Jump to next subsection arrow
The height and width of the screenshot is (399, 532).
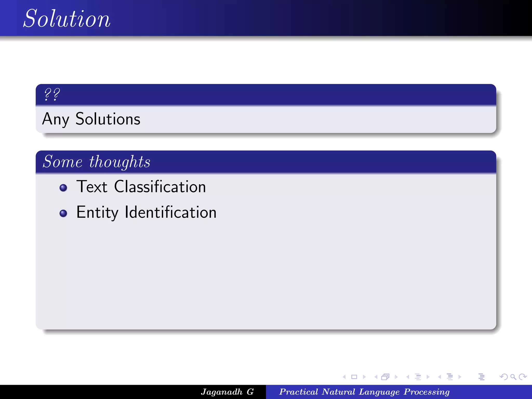click(x=428, y=377)
